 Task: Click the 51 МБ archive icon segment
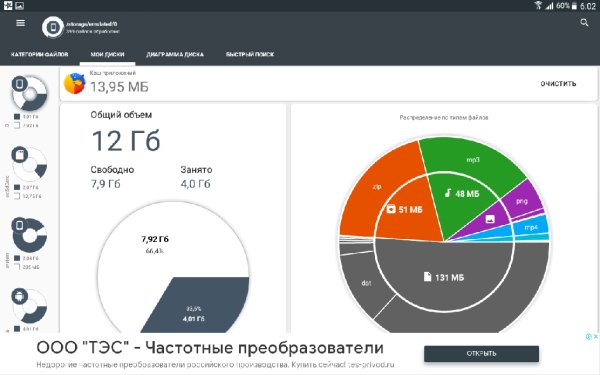[404, 209]
